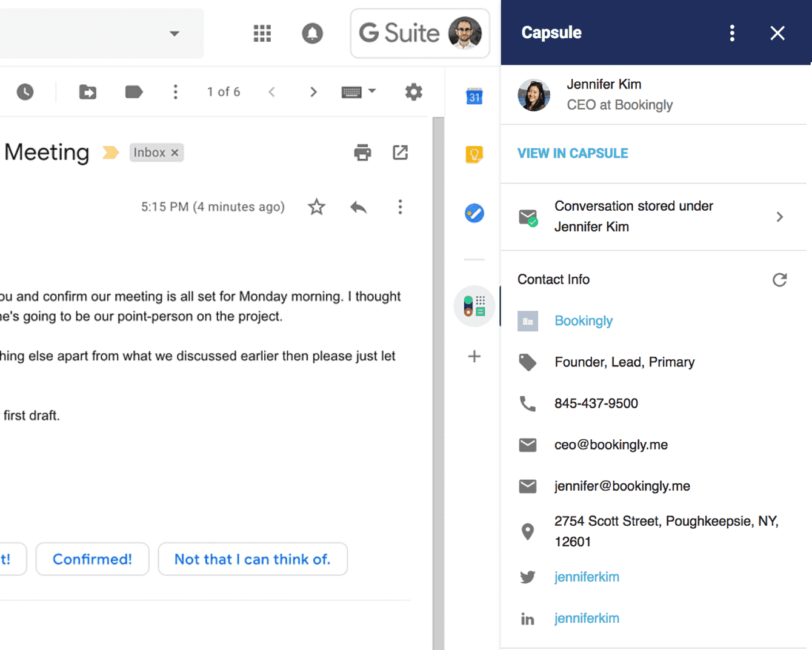Open the input tools keyboard dropdown
Screen dimensions: 812x650
click(359, 92)
